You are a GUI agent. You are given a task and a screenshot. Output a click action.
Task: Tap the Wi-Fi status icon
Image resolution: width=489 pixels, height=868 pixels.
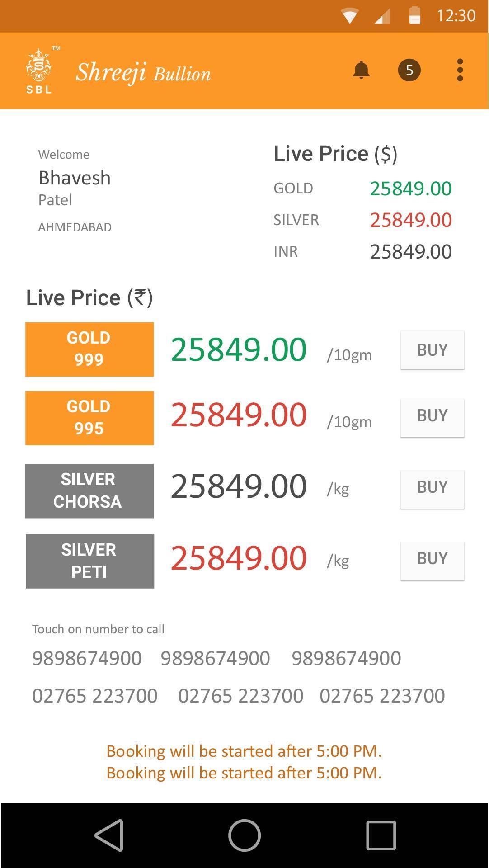point(350,16)
